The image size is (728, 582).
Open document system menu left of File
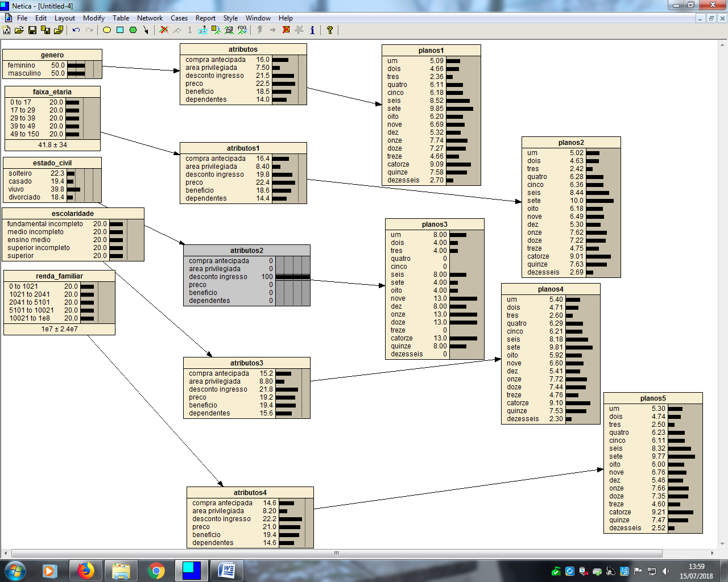coord(8,18)
